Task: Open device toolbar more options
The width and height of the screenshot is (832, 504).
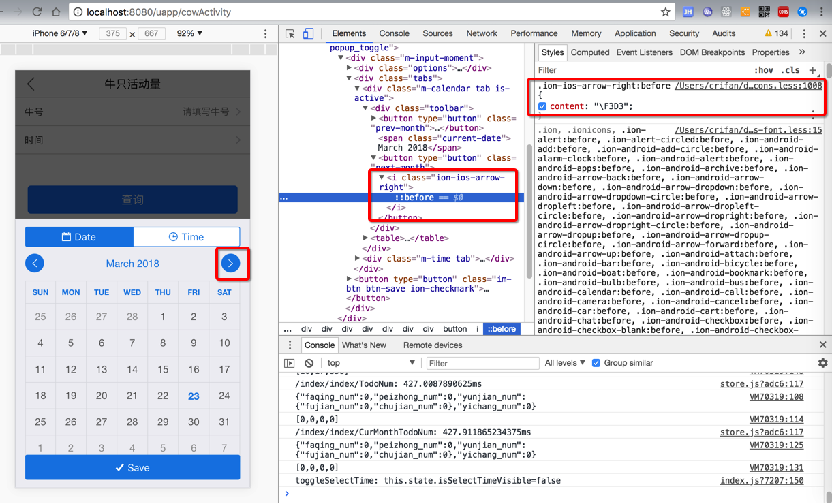Action: (x=266, y=33)
